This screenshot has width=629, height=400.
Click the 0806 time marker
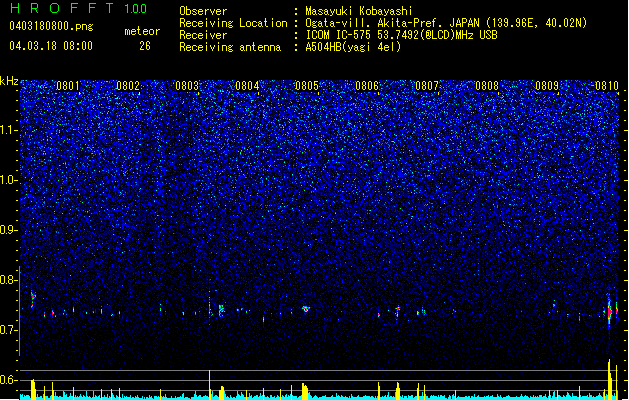click(367, 86)
